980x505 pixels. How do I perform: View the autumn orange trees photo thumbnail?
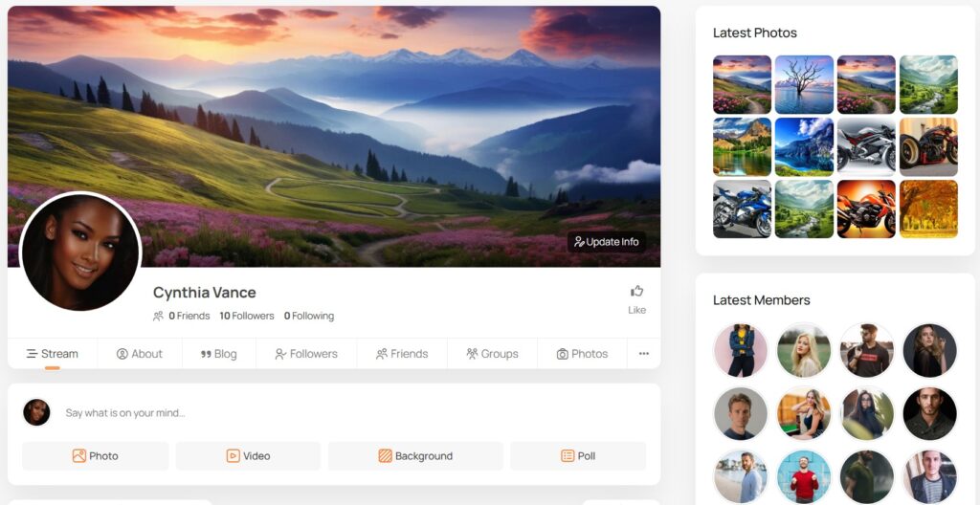click(928, 209)
